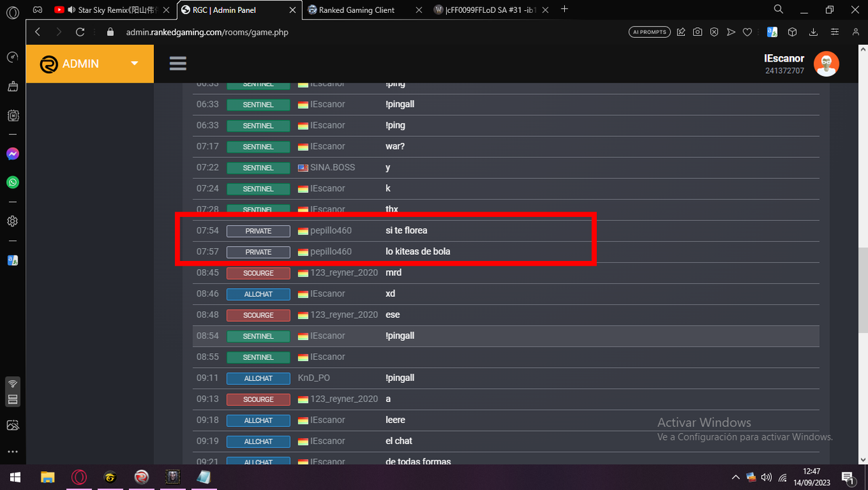The width and height of the screenshot is (868, 490).
Task: Show hidden tray icons chevron
Action: [736, 477]
